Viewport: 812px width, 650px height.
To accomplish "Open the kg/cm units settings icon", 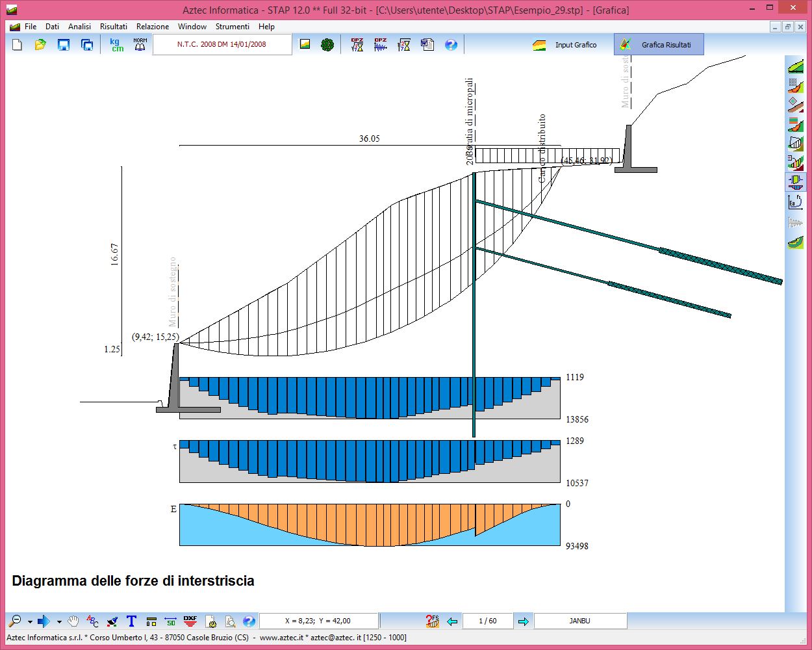I will coord(117,45).
